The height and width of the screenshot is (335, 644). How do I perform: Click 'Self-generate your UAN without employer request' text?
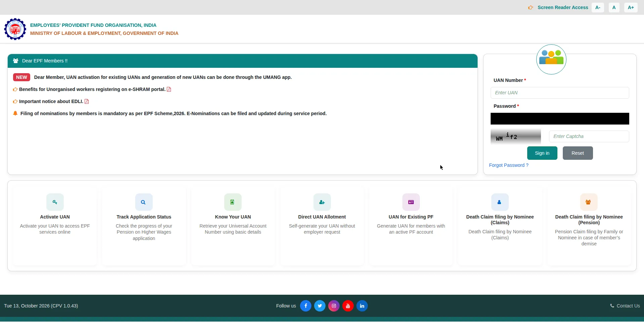pyautogui.click(x=322, y=229)
